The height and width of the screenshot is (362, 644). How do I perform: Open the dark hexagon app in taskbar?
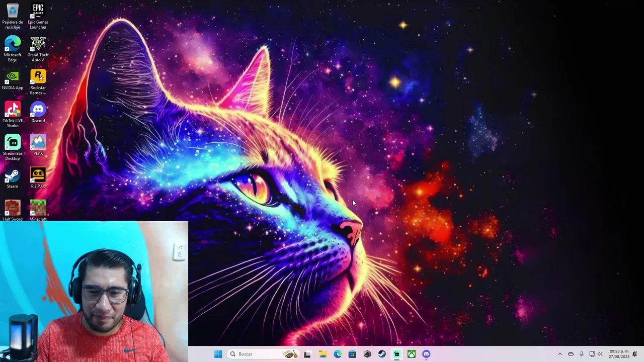(x=367, y=354)
